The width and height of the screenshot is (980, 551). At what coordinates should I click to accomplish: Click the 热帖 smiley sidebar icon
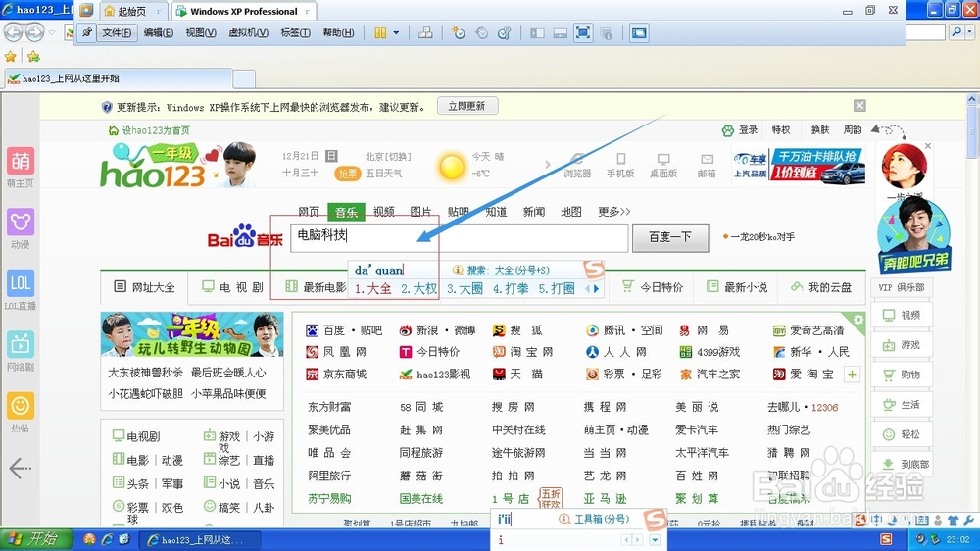click(x=20, y=406)
